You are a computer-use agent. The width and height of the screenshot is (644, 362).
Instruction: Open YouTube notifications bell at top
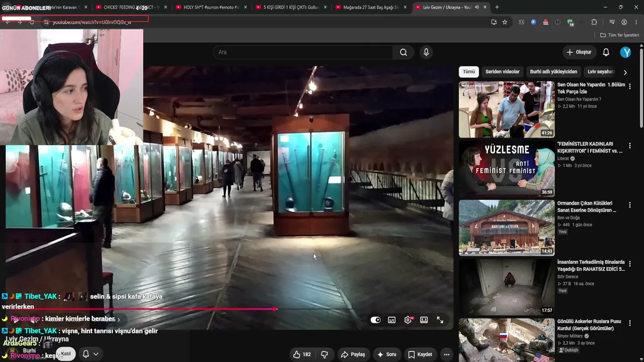[x=606, y=52]
